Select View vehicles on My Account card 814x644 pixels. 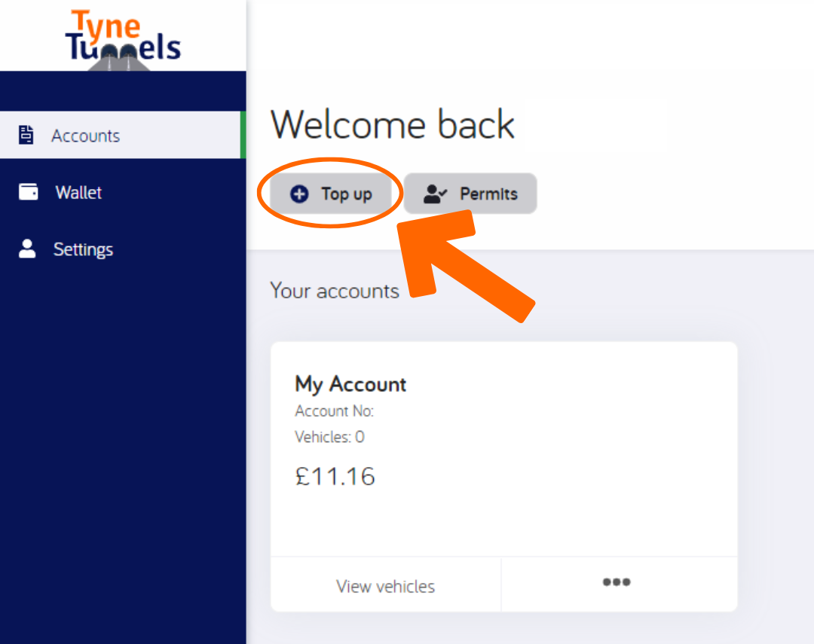[x=386, y=587]
